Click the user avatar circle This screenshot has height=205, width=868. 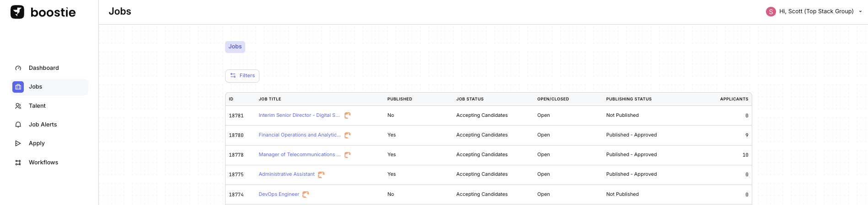771,11
